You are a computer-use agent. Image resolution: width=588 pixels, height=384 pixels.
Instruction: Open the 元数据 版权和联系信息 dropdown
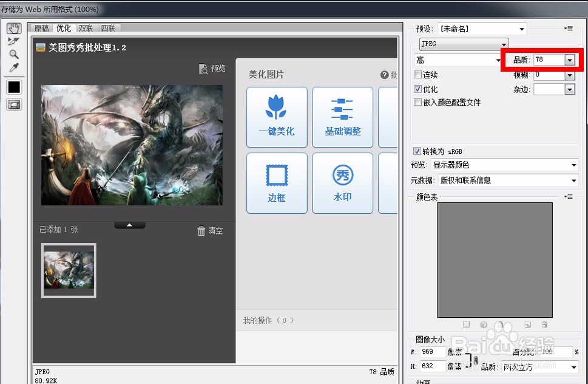[508, 180]
